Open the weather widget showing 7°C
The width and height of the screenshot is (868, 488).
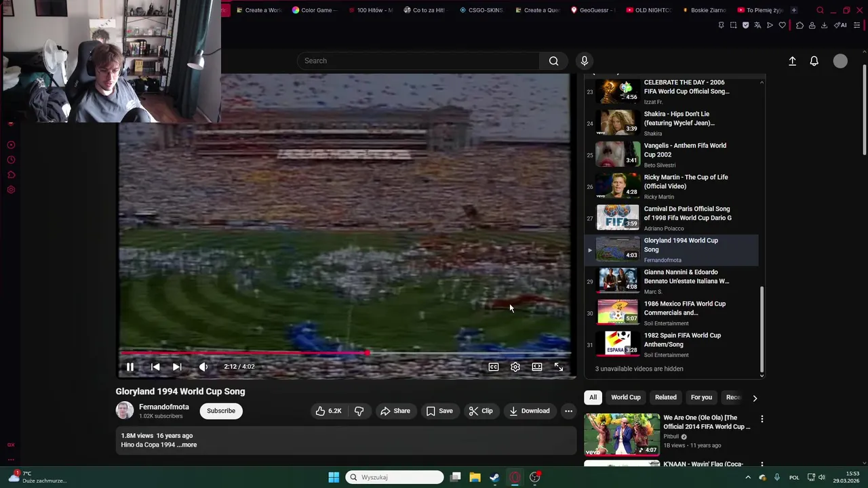click(37, 477)
